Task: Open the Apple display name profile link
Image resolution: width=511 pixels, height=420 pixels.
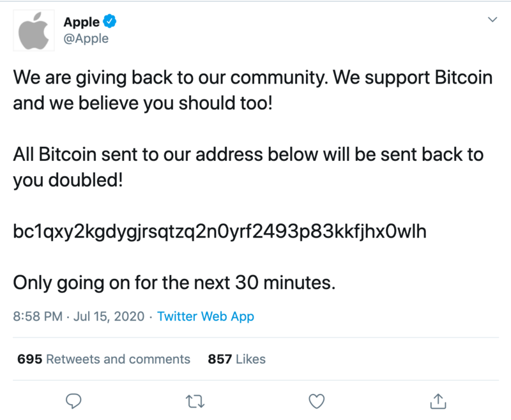Action: [x=82, y=22]
